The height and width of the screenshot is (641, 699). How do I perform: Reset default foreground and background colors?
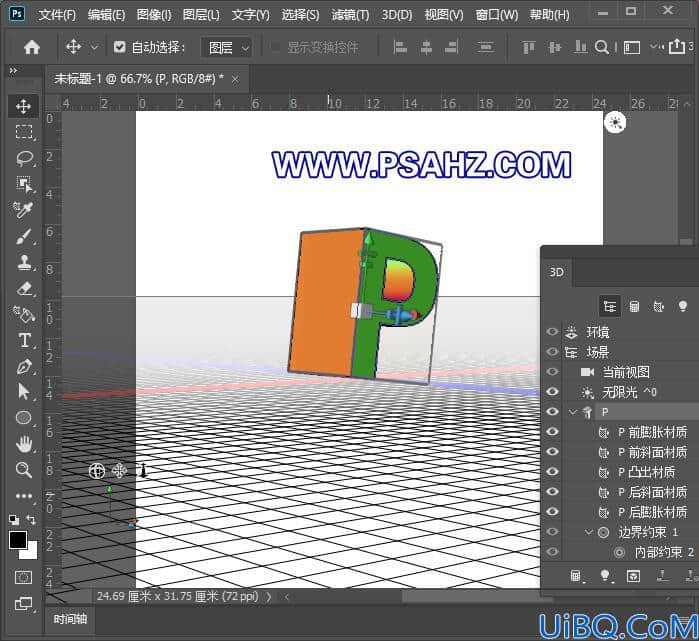click(x=14, y=520)
